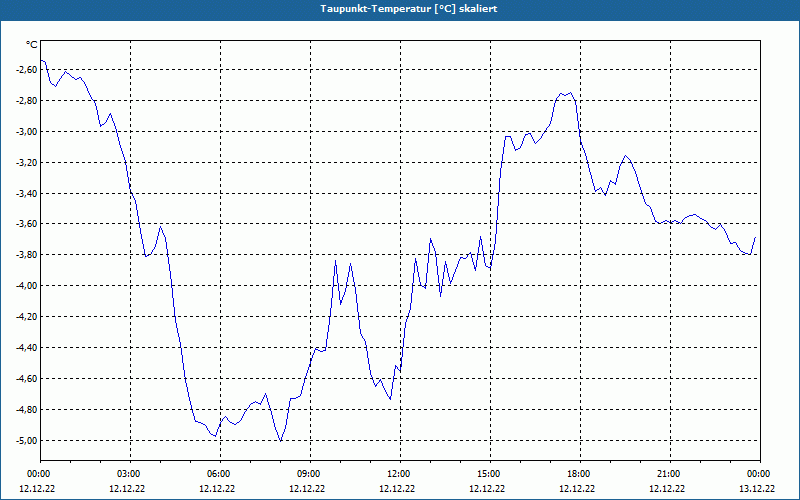The height and width of the screenshot is (500, 800).
Task: Click the -2,80 y-axis label
Action: (27, 101)
